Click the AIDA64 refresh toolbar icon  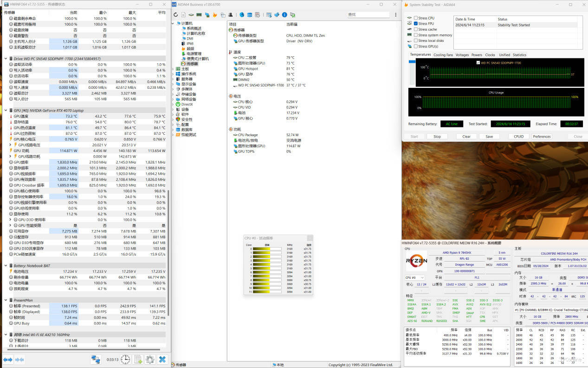point(176,15)
